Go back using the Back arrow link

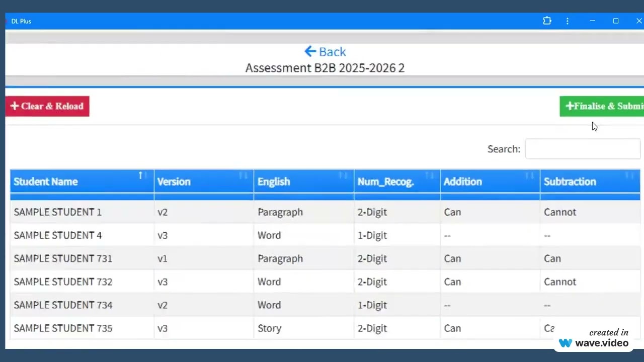coord(325,52)
